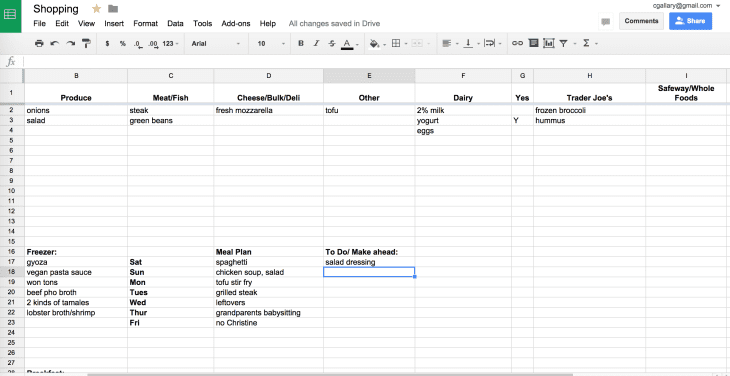Open the Format menu

pyautogui.click(x=146, y=23)
